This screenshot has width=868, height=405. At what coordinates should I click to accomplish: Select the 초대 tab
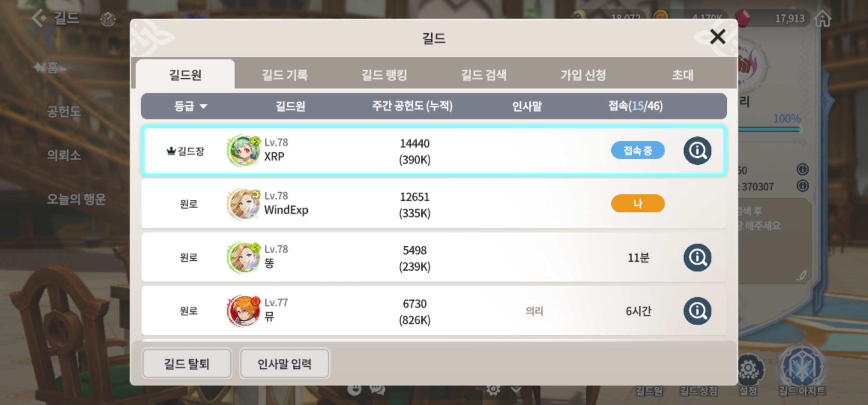[x=682, y=75]
